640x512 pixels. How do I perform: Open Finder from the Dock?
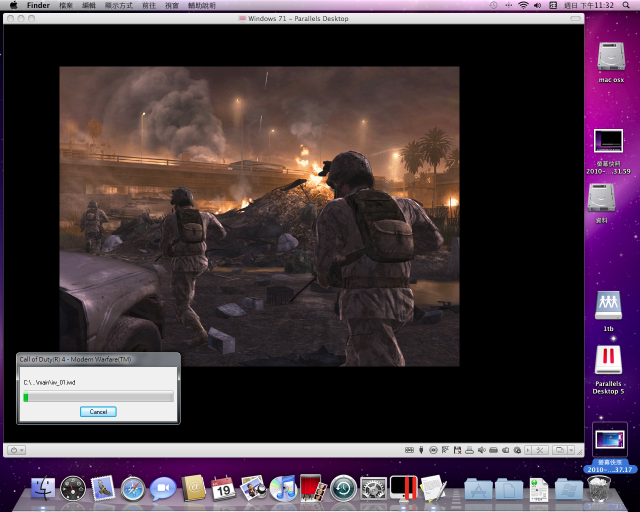(43, 488)
